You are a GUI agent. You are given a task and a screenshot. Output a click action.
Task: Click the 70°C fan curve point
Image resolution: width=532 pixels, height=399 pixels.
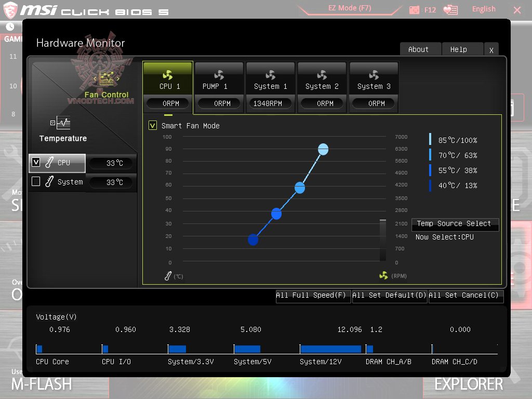click(300, 188)
